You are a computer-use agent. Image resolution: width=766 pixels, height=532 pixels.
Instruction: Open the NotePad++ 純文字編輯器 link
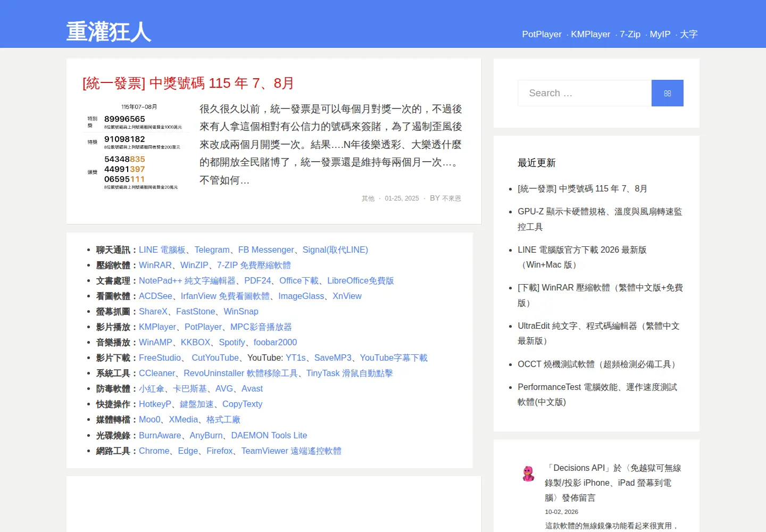coord(187,280)
